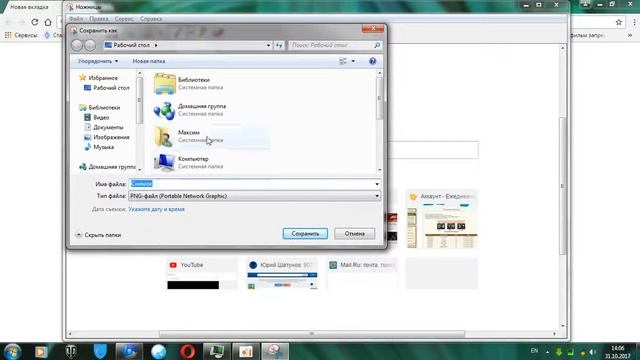
Task: Click the search magnifier icon in dialog
Action: click(377, 45)
